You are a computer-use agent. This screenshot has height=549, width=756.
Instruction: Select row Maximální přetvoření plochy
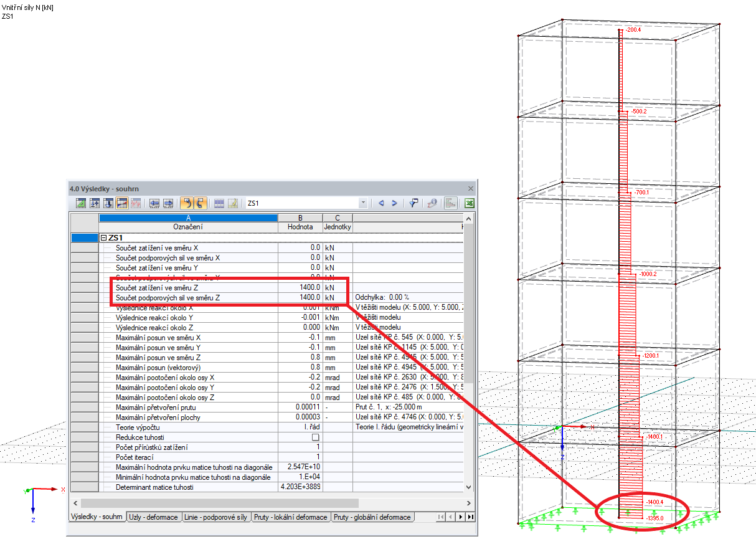tap(268, 417)
